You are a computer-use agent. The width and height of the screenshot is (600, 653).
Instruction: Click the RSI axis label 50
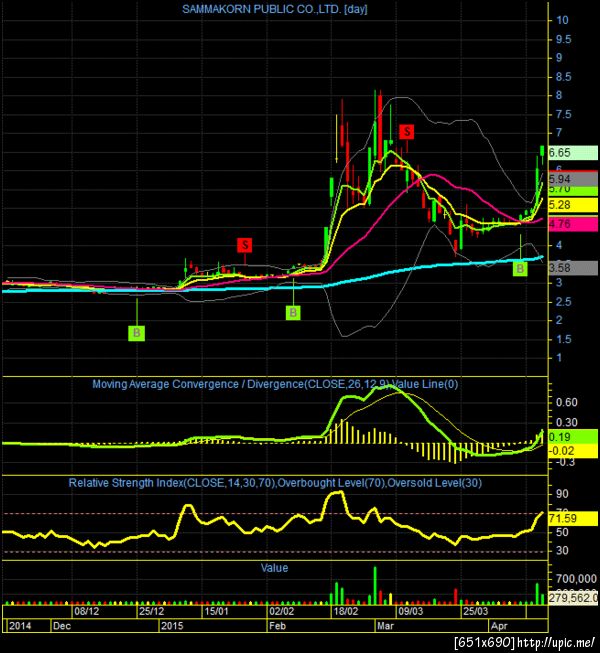coord(562,532)
